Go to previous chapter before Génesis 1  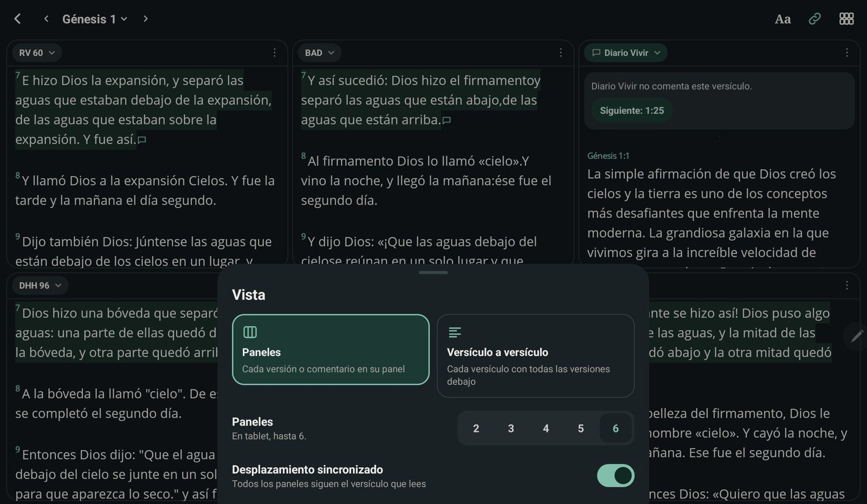point(46,19)
